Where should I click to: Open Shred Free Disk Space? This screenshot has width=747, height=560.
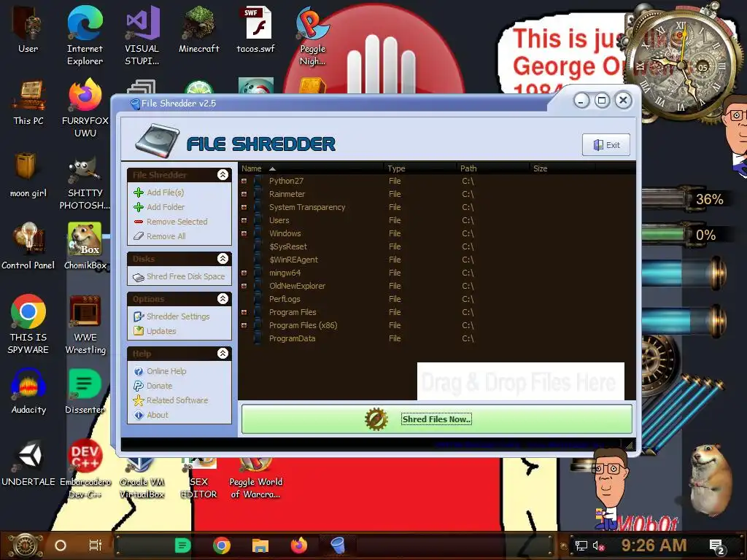point(185,276)
